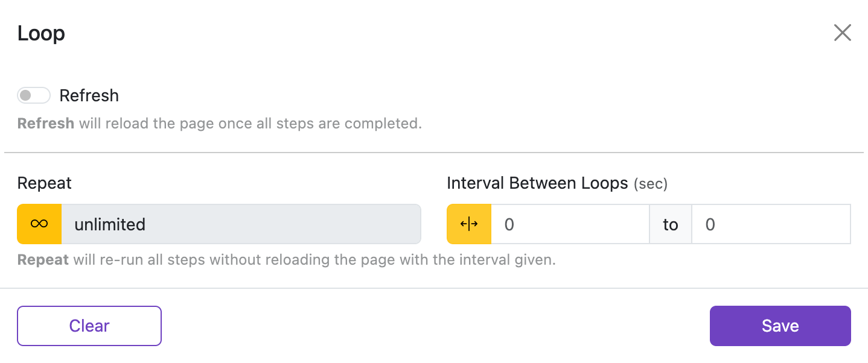The width and height of the screenshot is (868, 363).
Task: Click the Loop dialog title
Action: (41, 33)
